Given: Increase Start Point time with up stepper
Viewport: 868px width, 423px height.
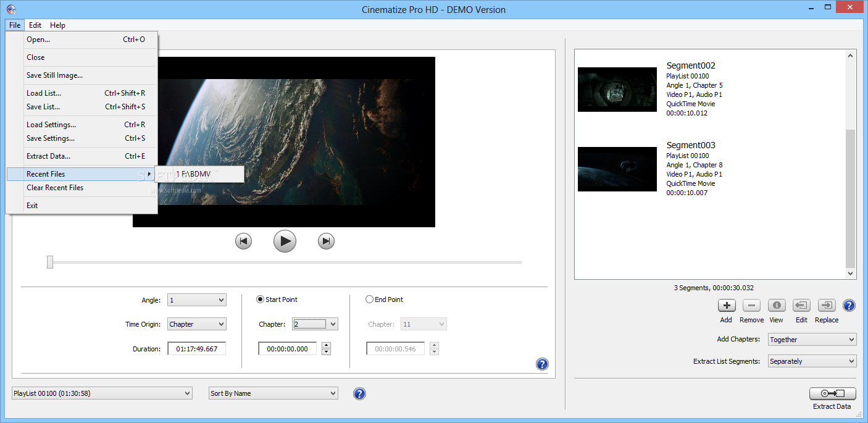Looking at the screenshot, I should (327, 345).
